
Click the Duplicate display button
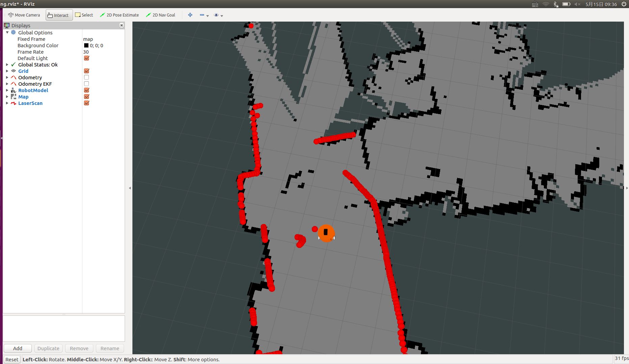click(x=48, y=348)
